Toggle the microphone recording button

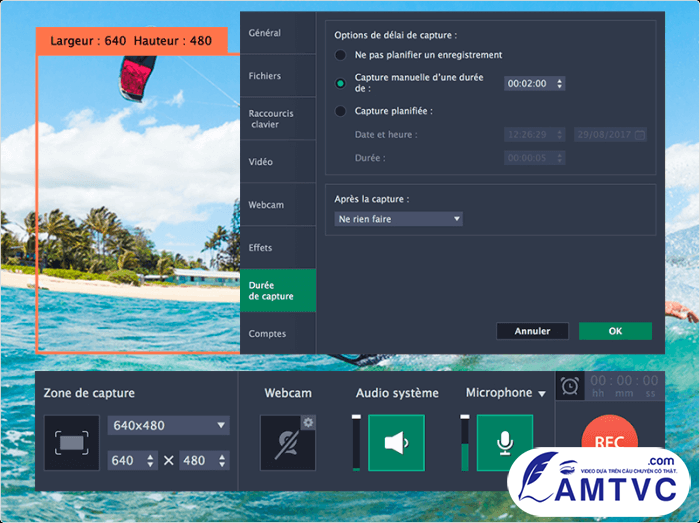point(505,443)
